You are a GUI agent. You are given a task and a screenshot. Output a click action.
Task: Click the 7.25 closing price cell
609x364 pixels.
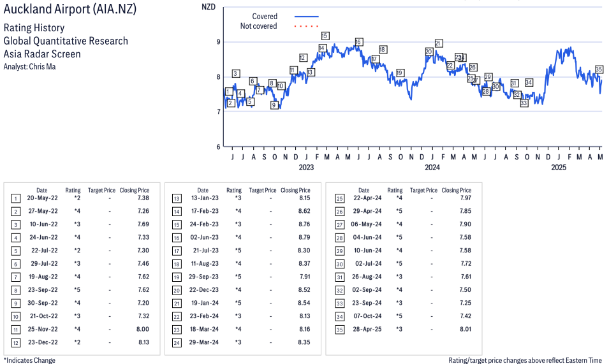pos(466,303)
